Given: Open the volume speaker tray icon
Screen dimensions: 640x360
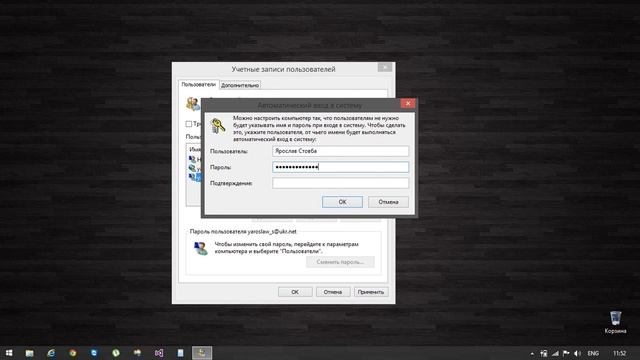Looking at the screenshot, I should click(577, 353).
